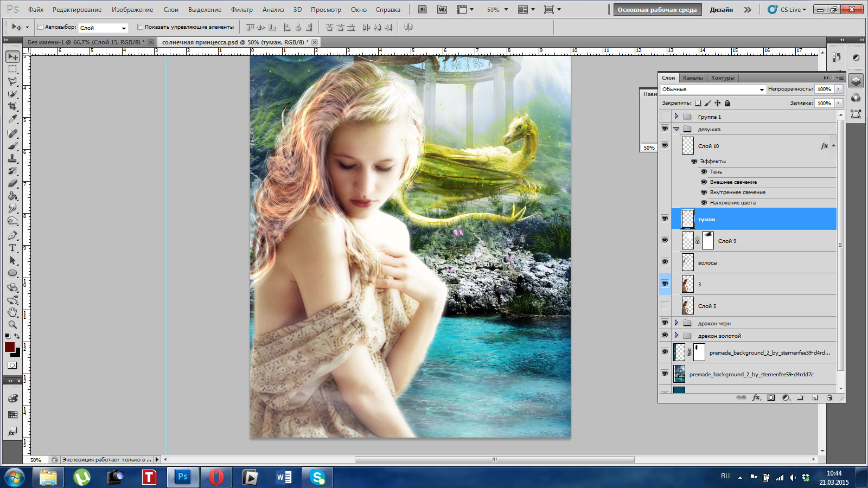Select the Clone Stamp tool
Viewport: 868px width, 488px height.
tap(12, 158)
